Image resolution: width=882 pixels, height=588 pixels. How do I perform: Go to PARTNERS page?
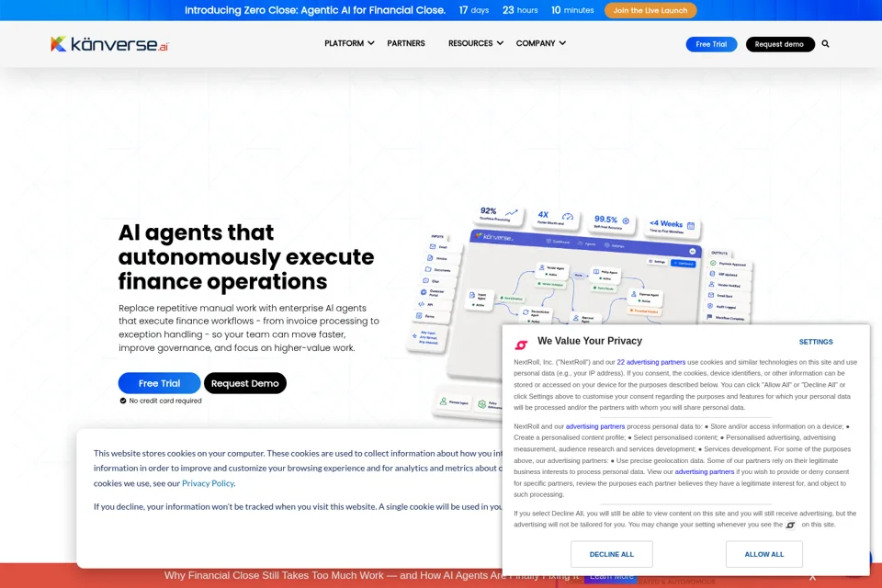[406, 43]
